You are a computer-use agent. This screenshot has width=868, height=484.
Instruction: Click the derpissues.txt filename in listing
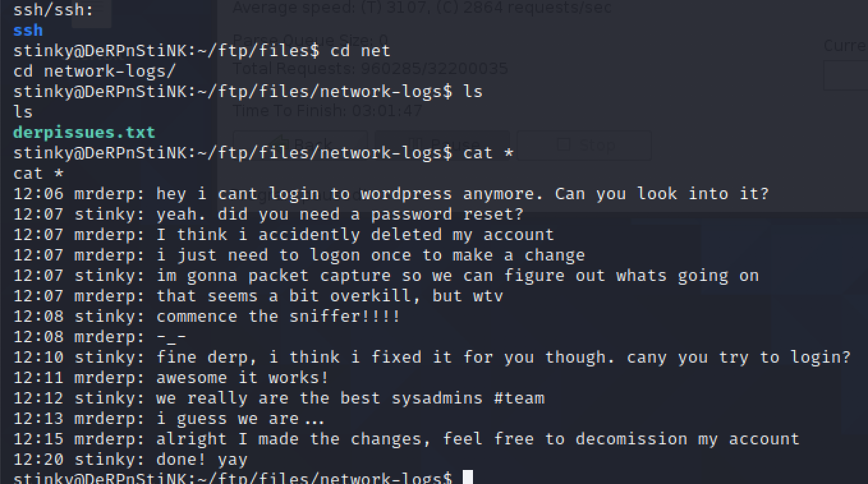click(84, 133)
